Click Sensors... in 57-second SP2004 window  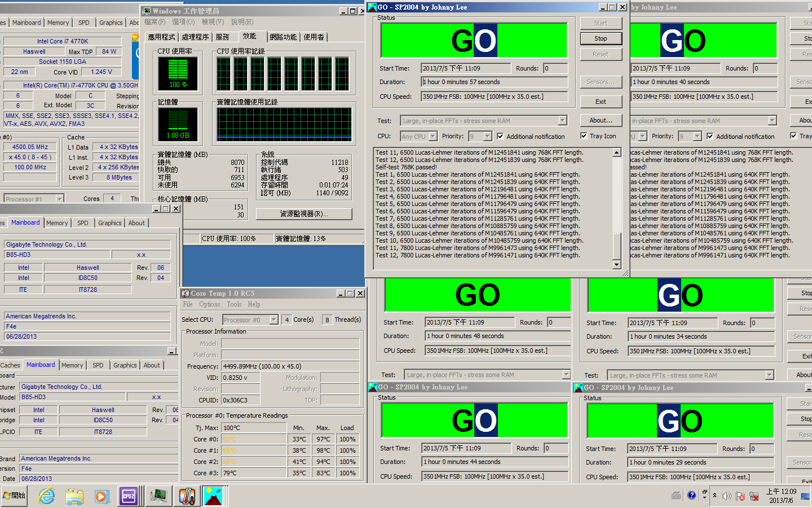point(601,82)
